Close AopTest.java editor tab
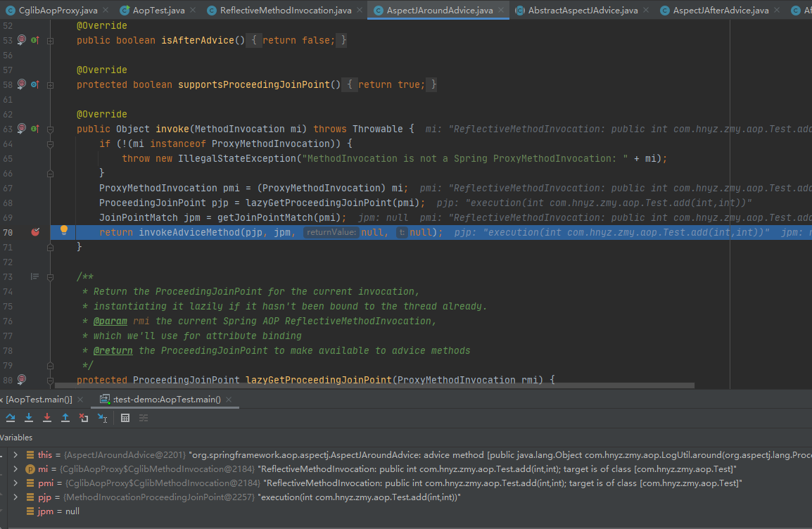Image resolution: width=812 pixels, height=529 pixels. 193,10
